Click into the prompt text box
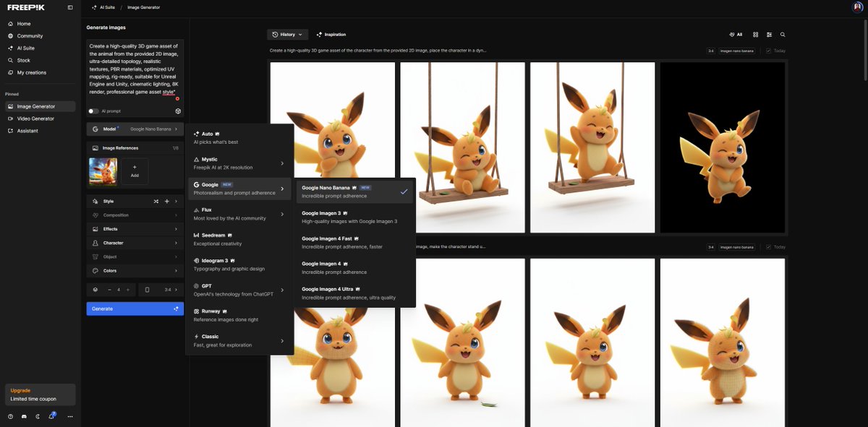The width and height of the screenshot is (868, 427). 135,69
